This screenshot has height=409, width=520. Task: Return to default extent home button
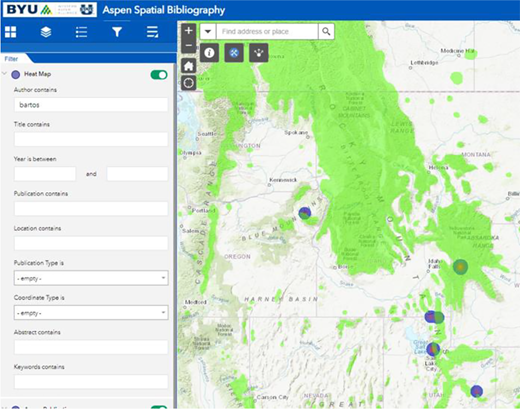189,66
